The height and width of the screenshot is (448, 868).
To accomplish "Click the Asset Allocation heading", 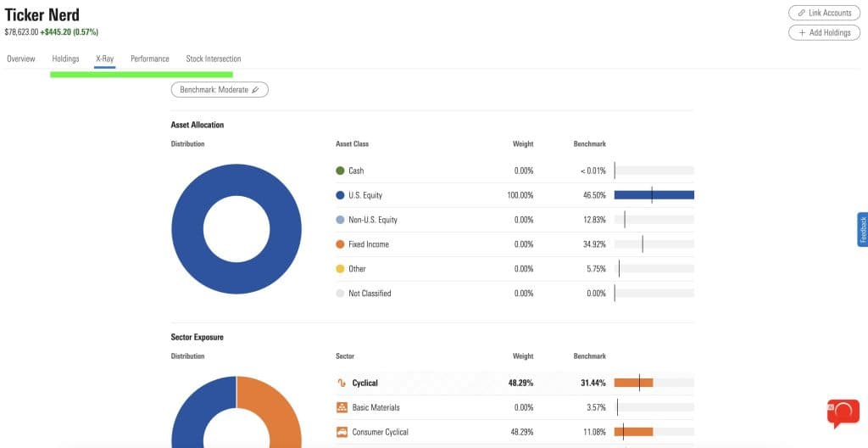I will click(x=198, y=125).
